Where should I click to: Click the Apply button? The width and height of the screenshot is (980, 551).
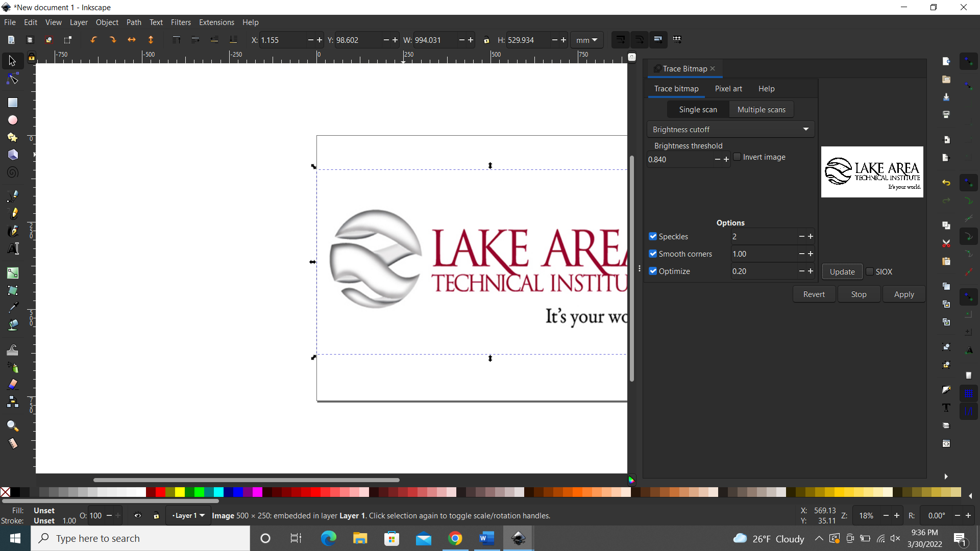(904, 294)
